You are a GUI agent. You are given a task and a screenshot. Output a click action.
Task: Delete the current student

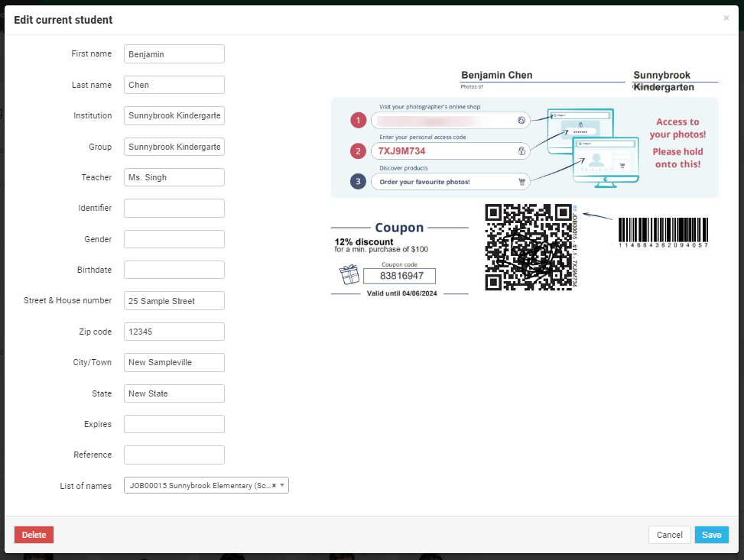[x=34, y=535]
